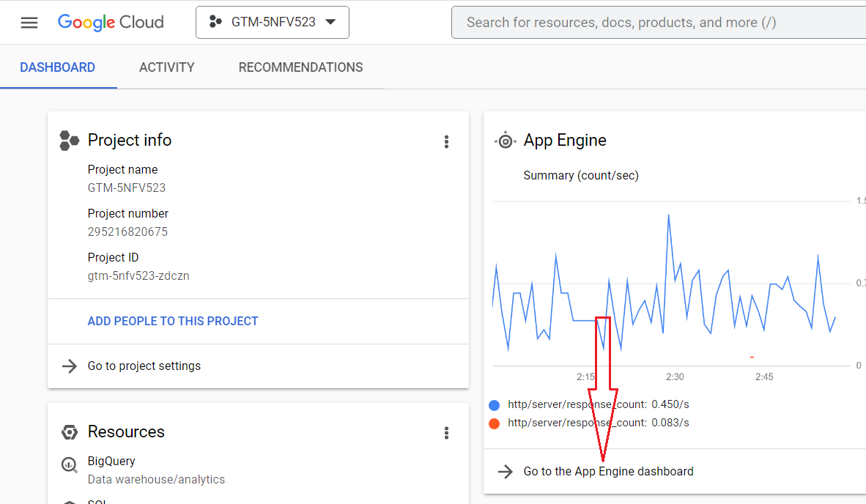
Task: Click the arrow beside project settings
Action: [70, 366]
